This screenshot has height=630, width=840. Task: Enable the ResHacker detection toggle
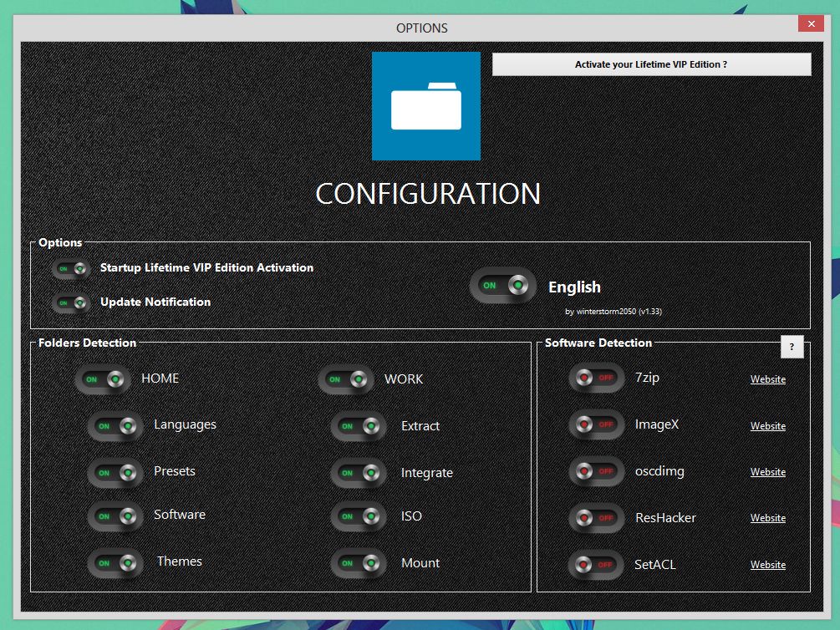tap(595, 518)
